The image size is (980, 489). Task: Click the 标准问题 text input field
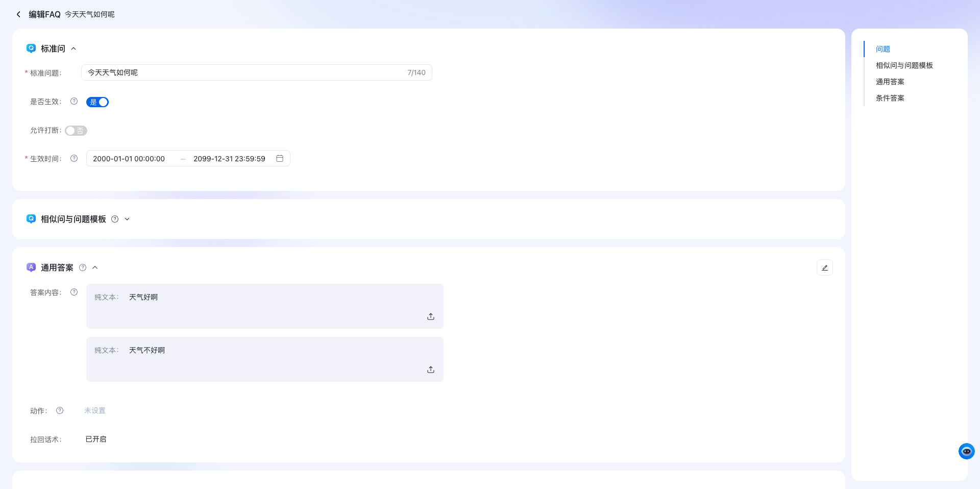[x=245, y=72]
